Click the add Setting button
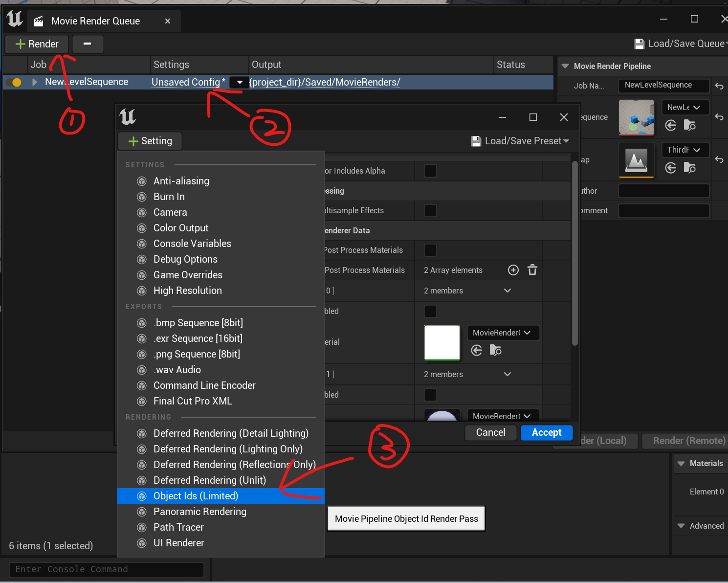Screen dimensions: 728x583 tap(150, 141)
